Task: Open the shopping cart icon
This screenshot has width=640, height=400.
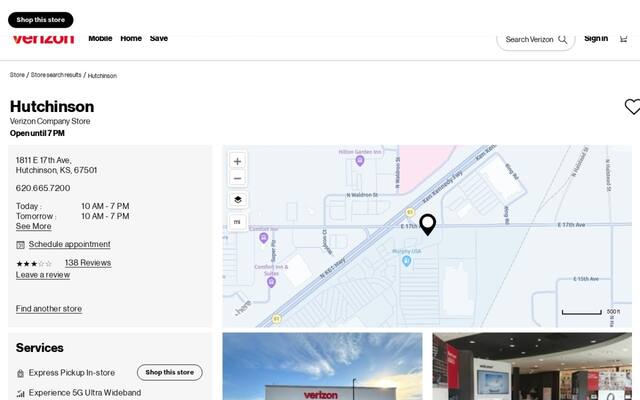Action: point(623,39)
